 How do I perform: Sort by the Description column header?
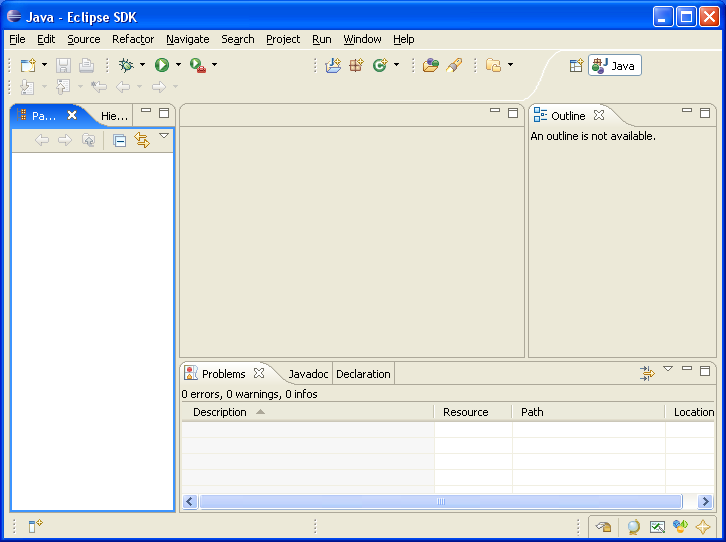(x=307, y=412)
